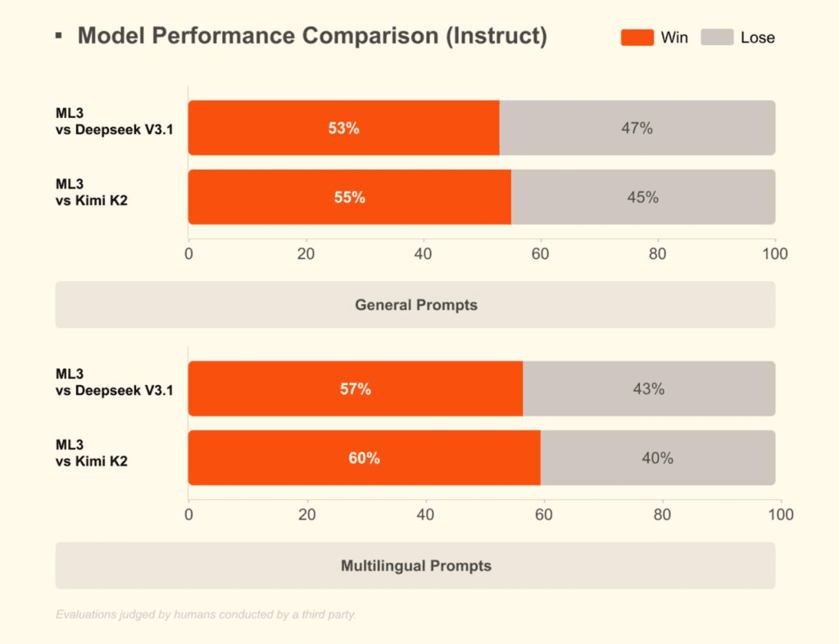Screen dimensions: 839x644
Task: Click the orange 57% win bar
Action: 355,388
